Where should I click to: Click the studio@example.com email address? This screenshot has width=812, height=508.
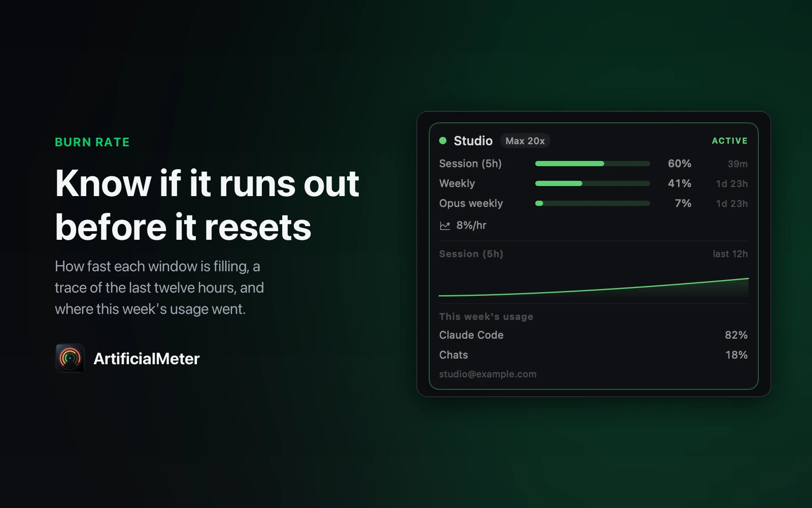click(488, 374)
